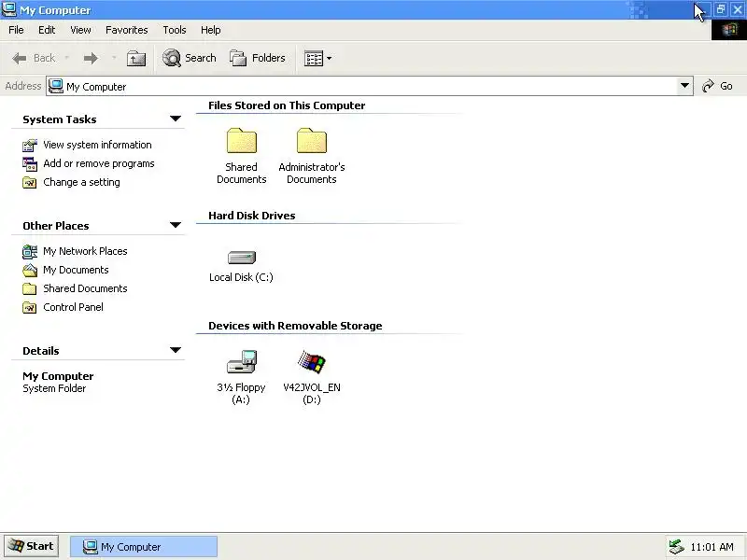Viewport: 747px width, 560px height.
Task: Click the My Computer icon in address bar
Action: pos(56,86)
